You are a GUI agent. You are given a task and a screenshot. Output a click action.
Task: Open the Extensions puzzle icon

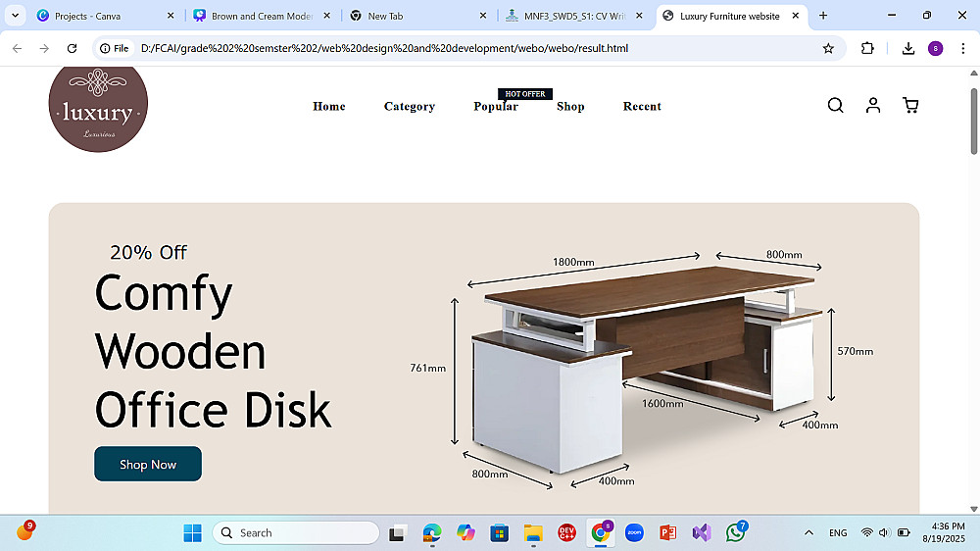point(867,48)
